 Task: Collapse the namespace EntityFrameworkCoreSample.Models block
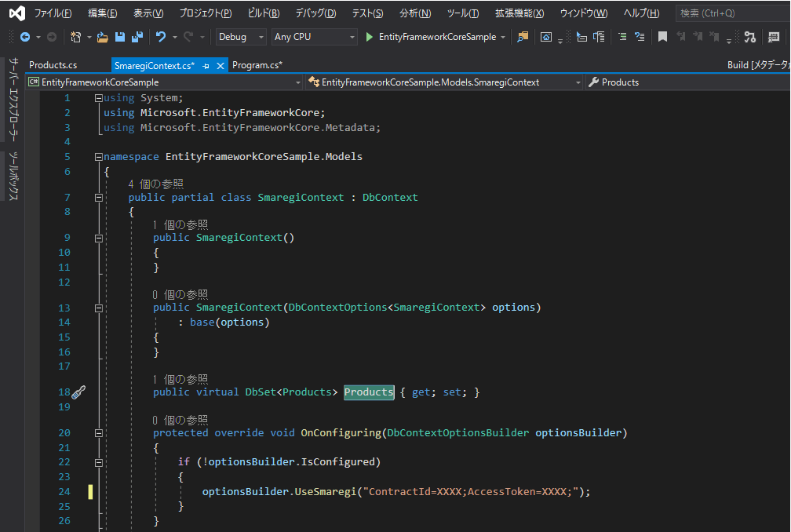98,157
